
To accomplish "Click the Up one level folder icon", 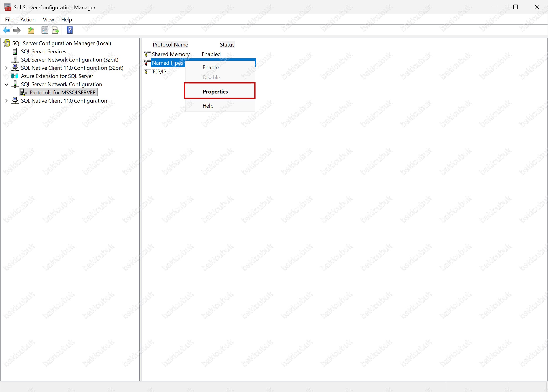I will click(x=31, y=30).
